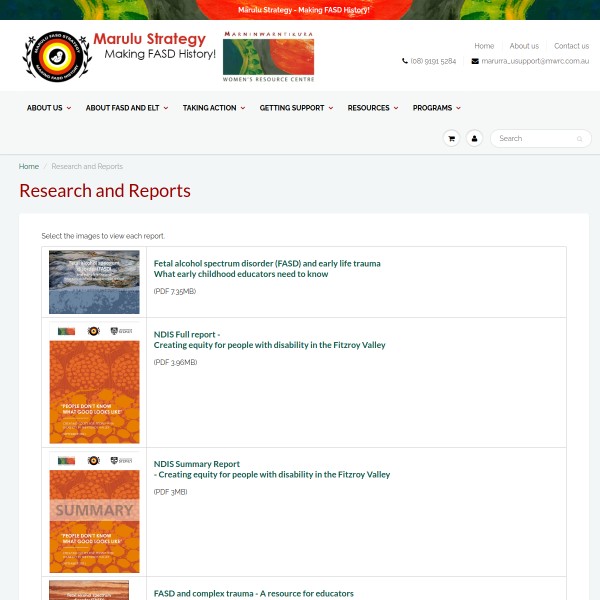The height and width of the screenshot is (600, 600).
Task: Open the NDIS Summary Report cover thumbnail
Action: point(94,511)
